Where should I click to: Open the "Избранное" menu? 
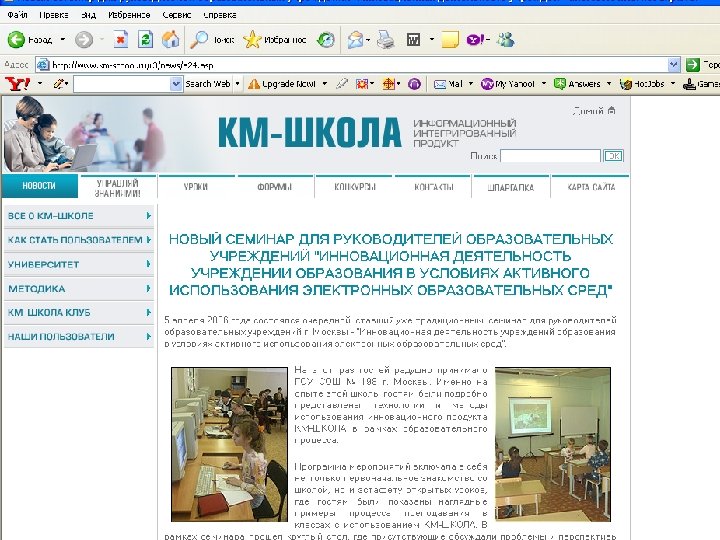pyautogui.click(x=129, y=15)
